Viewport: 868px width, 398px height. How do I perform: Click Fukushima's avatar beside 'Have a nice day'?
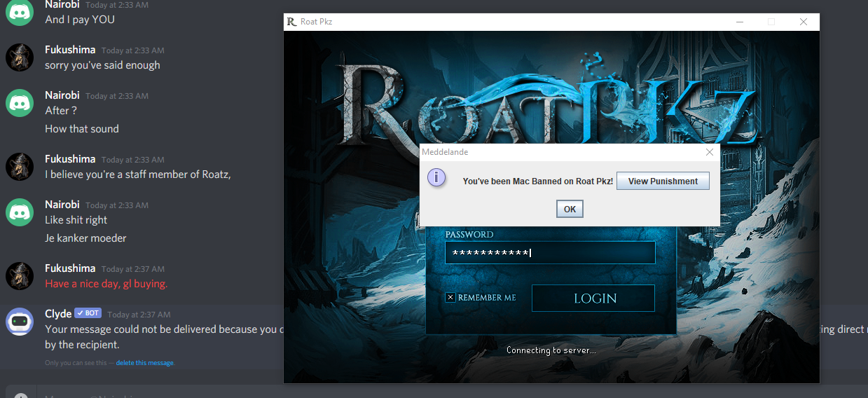pyautogui.click(x=20, y=276)
